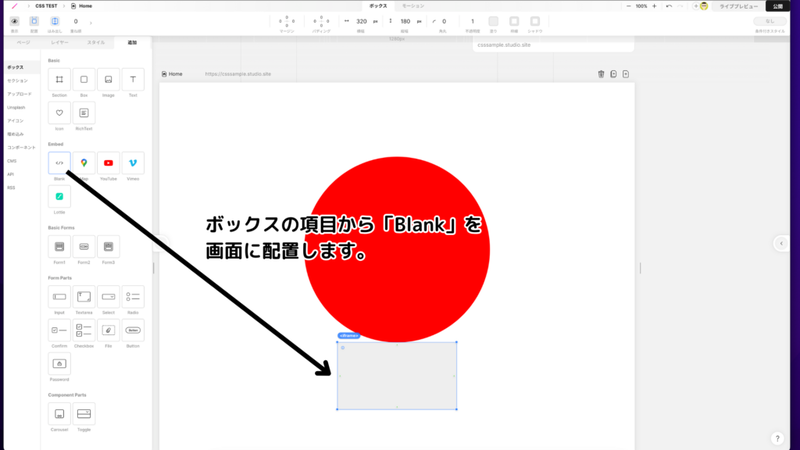Viewport: 800px width, 450px height.
Task: Add a Box element from Basic
Action: click(x=84, y=80)
